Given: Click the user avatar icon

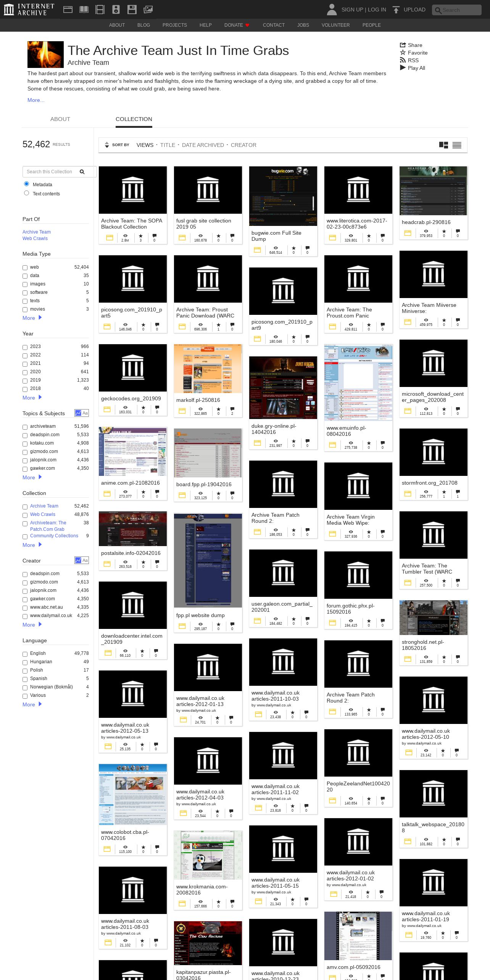Looking at the screenshot, I should click(x=332, y=10).
